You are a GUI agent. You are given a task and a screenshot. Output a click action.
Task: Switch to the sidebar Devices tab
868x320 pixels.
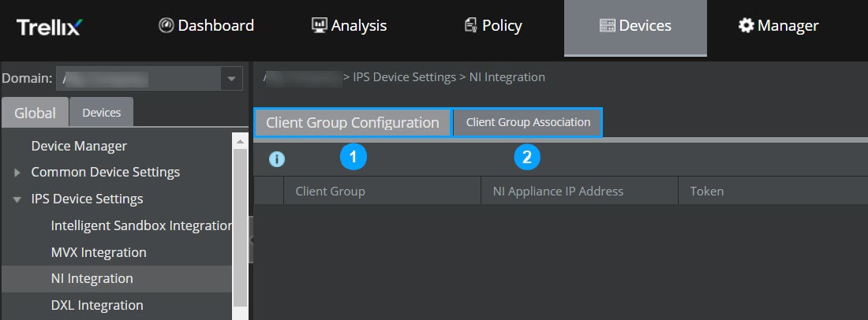click(101, 112)
